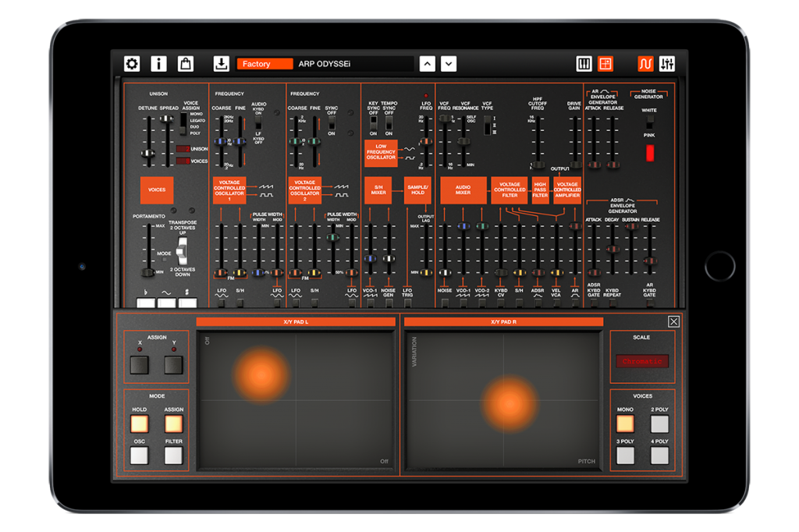Image resolution: width=799 pixels, height=532 pixels.
Task: Go to next preset with down arrow
Action: point(449,64)
